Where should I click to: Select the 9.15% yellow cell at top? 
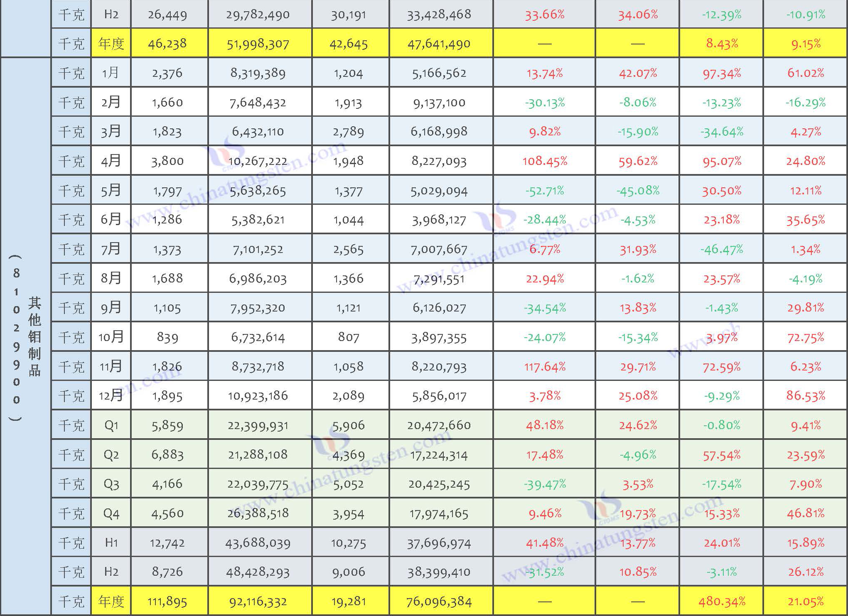click(805, 43)
